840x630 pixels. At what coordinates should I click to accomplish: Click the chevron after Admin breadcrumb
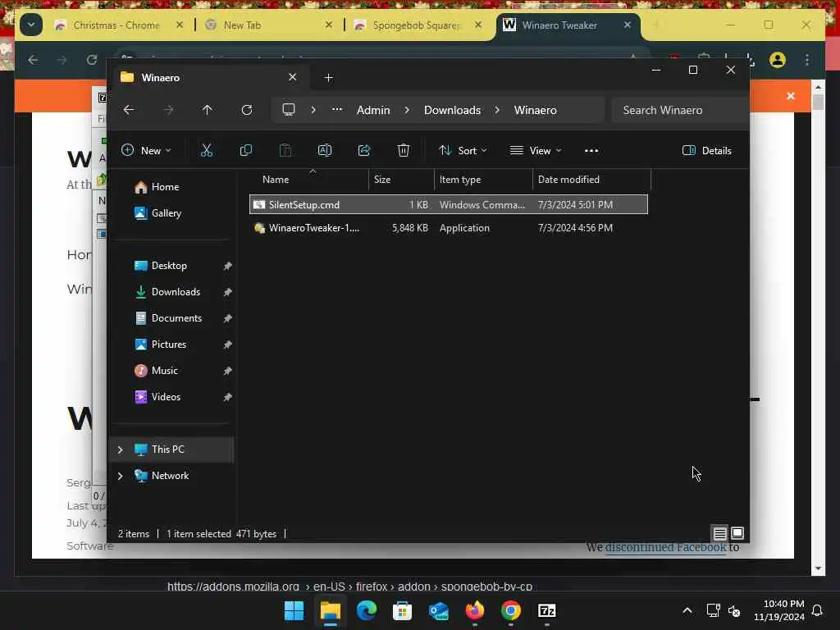(407, 110)
